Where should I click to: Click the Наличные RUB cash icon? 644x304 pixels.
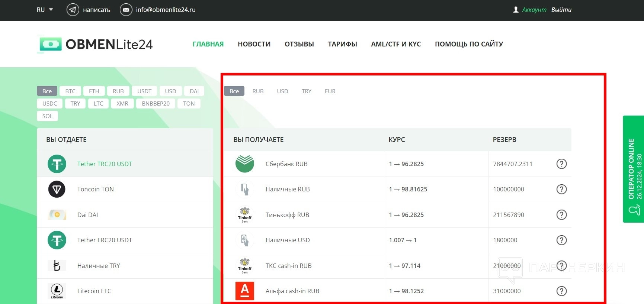click(x=245, y=189)
